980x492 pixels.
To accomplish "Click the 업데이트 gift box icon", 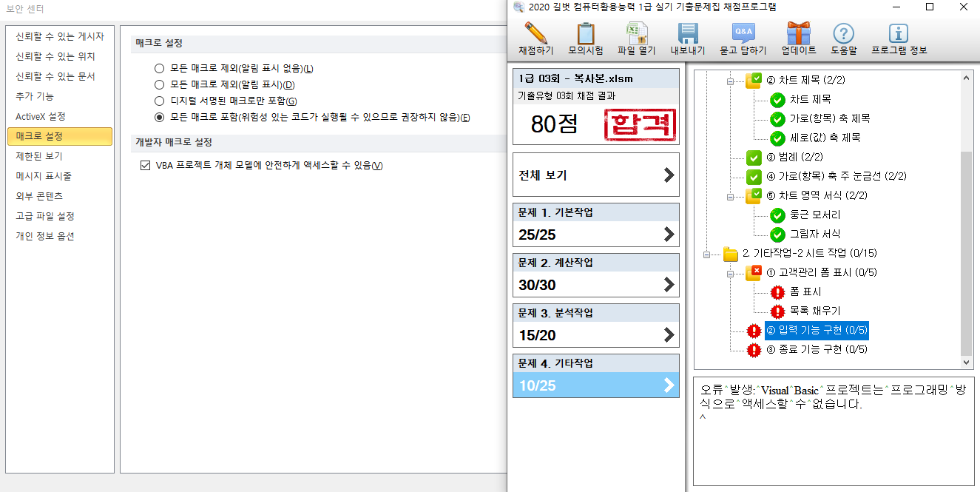I will (798, 34).
